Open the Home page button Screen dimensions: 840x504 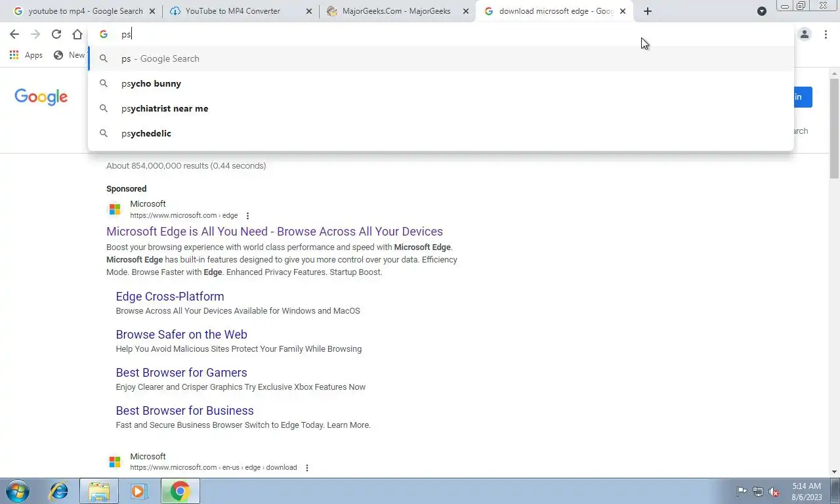(77, 34)
